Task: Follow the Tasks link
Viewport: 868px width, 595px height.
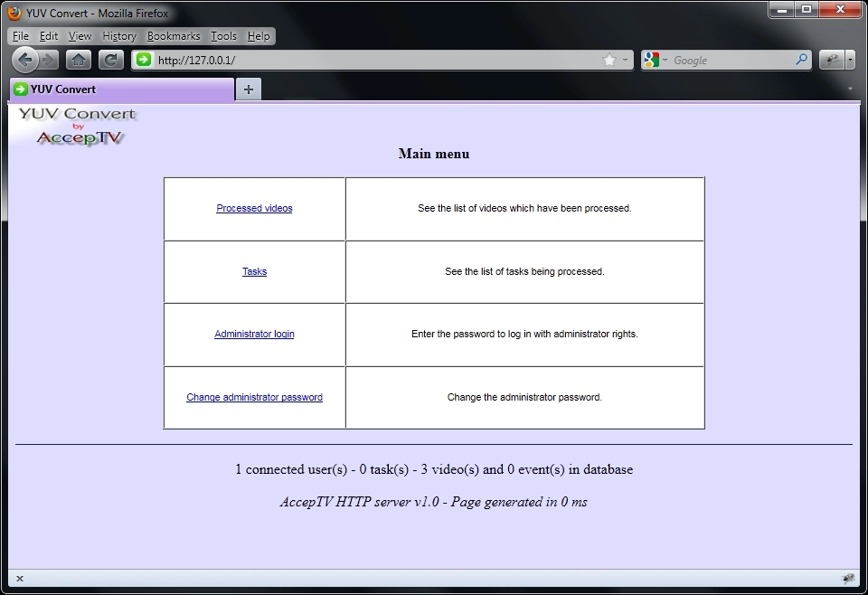Action: [254, 271]
